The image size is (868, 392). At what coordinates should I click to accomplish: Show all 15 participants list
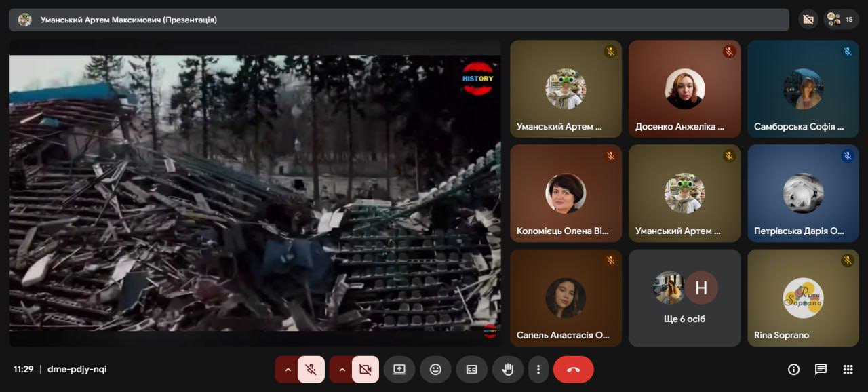[841, 20]
